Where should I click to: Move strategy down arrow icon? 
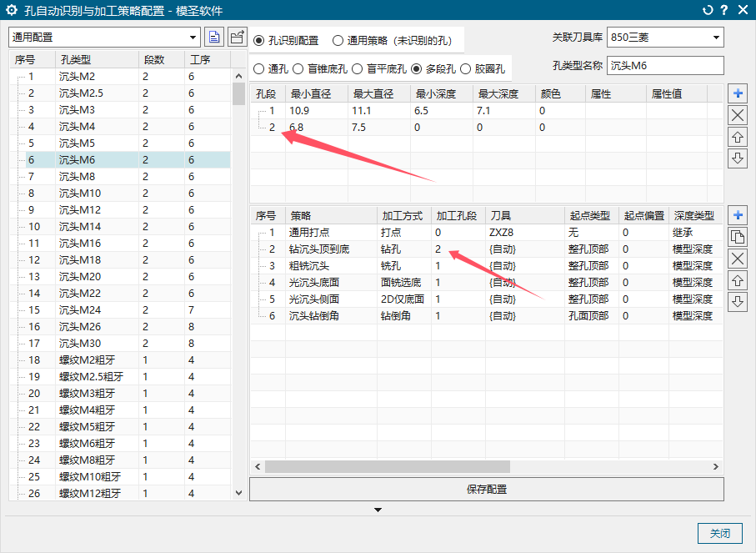738,302
